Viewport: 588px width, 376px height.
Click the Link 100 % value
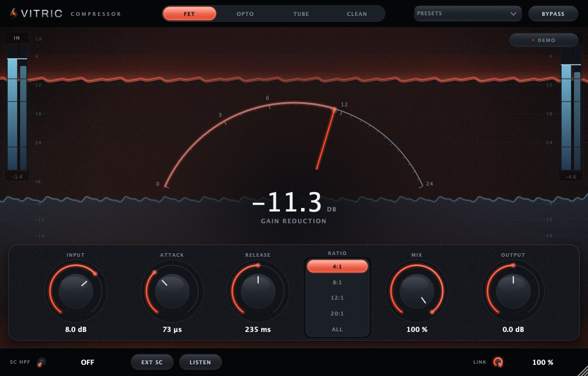pyautogui.click(x=543, y=362)
